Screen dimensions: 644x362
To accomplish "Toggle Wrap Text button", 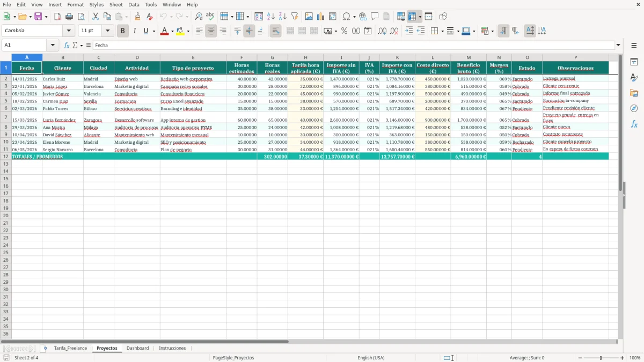I will tap(275, 31).
